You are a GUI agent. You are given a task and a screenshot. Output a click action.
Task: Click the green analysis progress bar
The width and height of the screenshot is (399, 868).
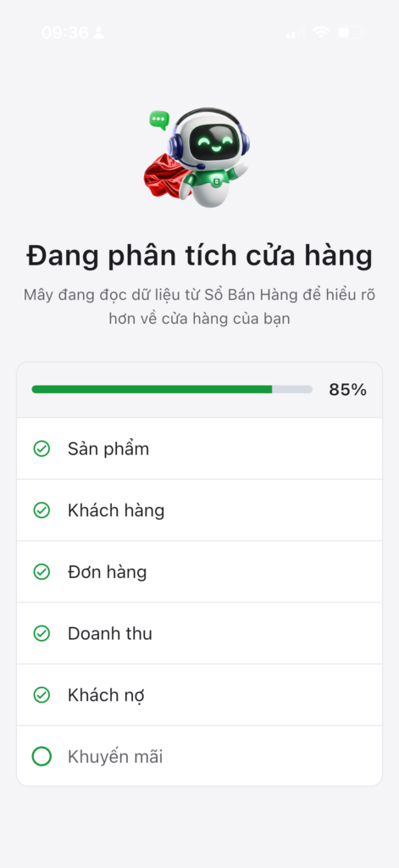coord(172,389)
